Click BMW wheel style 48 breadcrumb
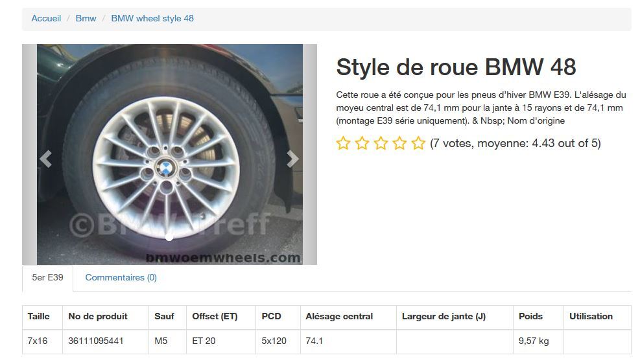Viewport: 640px width, 364px height. coord(152,18)
